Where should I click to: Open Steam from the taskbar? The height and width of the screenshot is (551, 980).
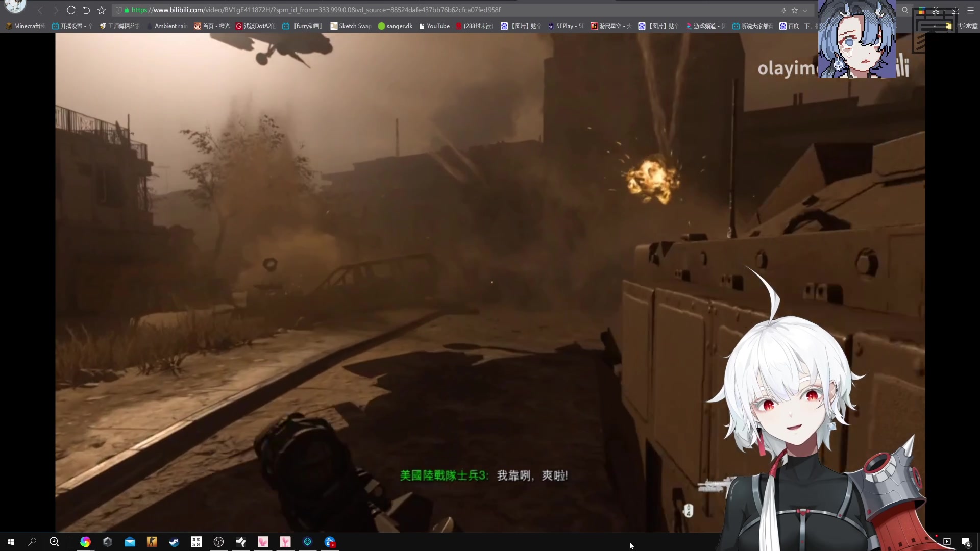(174, 542)
